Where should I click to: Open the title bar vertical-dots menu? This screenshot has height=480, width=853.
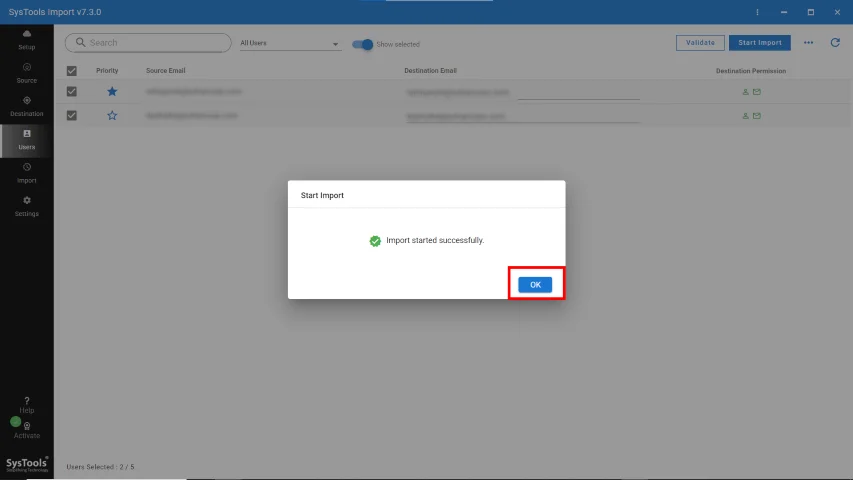(757, 12)
